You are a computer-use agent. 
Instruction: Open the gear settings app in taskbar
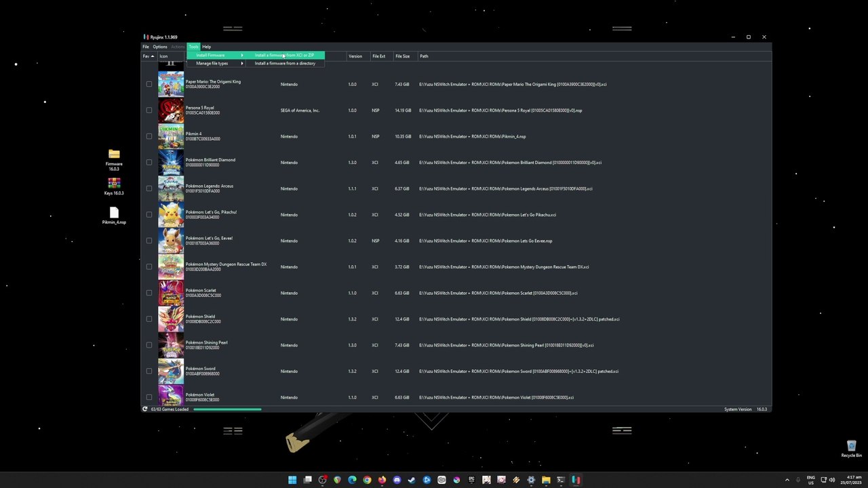pyautogui.click(x=531, y=480)
